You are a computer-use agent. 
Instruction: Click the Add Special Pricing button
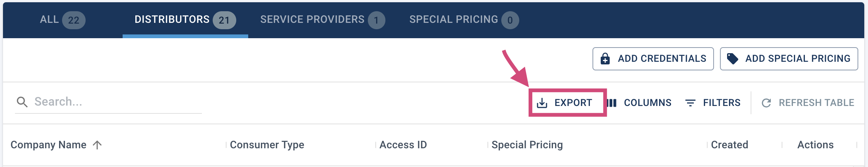pos(789,59)
